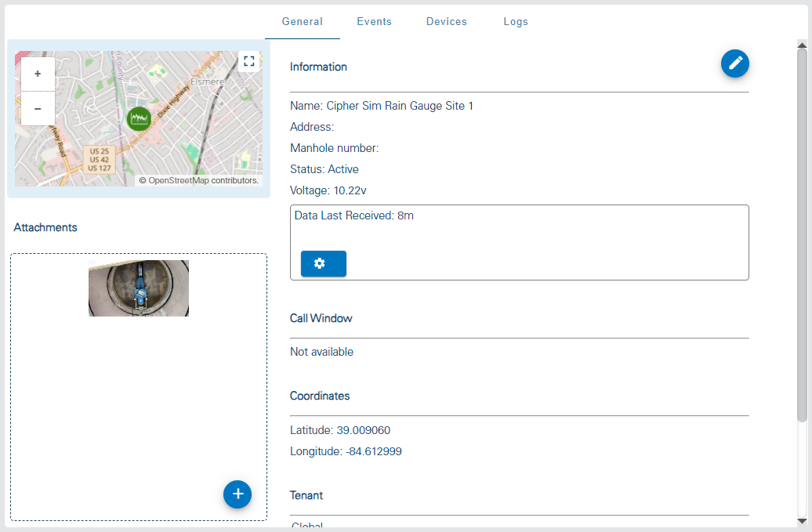The height and width of the screenshot is (532, 812).
Task: Click the vertical scrollbar thumb
Action: 802,236
